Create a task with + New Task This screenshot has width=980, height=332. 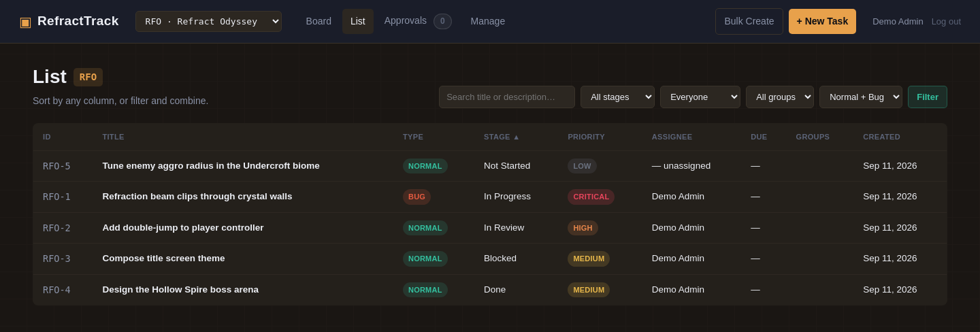pyautogui.click(x=822, y=21)
